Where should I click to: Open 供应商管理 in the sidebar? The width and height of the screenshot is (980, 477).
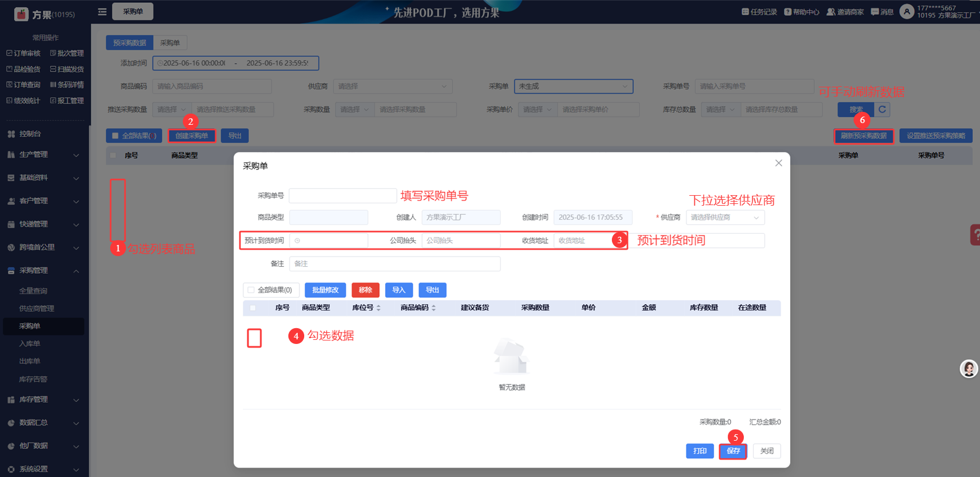tap(36, 309)
